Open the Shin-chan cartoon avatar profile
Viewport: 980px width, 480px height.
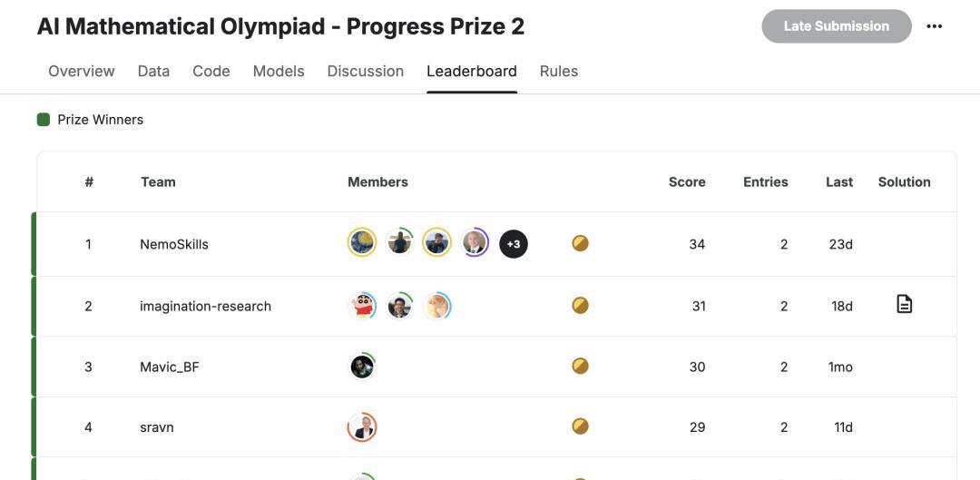point(362,306)
